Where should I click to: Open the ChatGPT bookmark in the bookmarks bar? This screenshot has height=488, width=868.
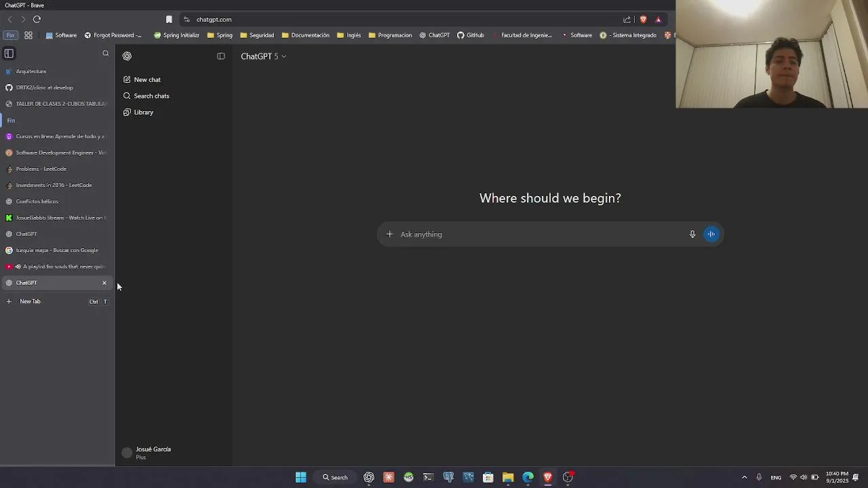434,35
